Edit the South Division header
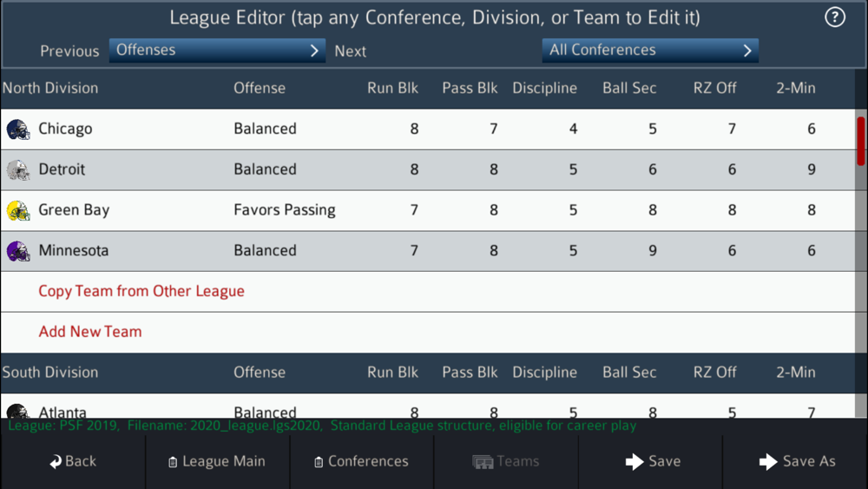The width and height of the screenshot is (868, 489). point(50,373)
